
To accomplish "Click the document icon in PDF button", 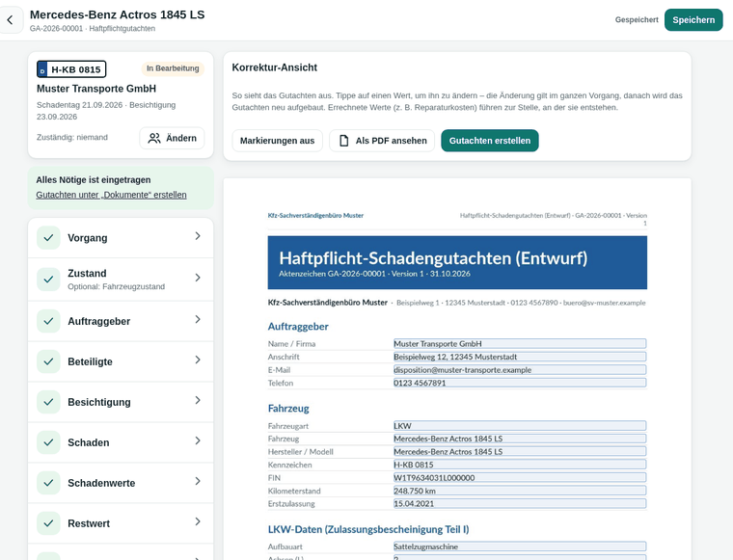I will point(343,141).
